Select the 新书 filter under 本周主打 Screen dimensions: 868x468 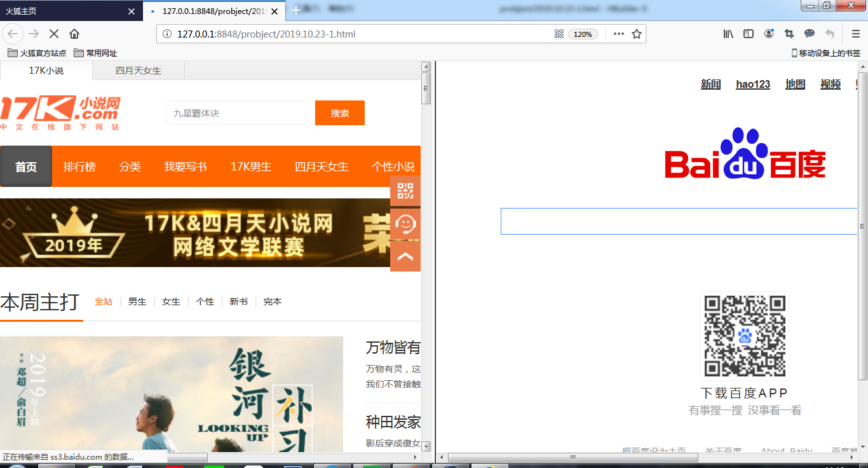(239, 301)
